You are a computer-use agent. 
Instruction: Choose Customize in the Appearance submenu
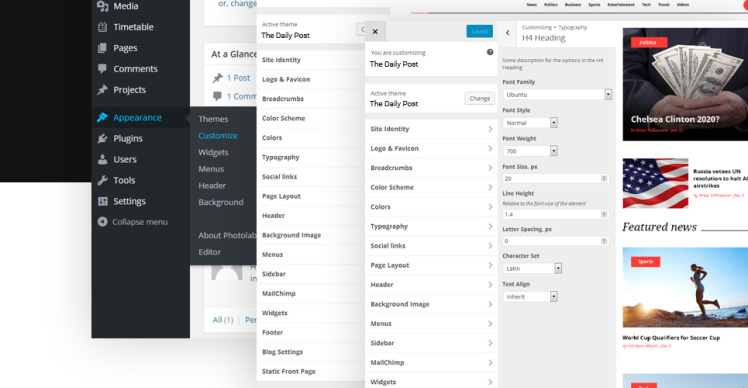click(x=218, y=136)
